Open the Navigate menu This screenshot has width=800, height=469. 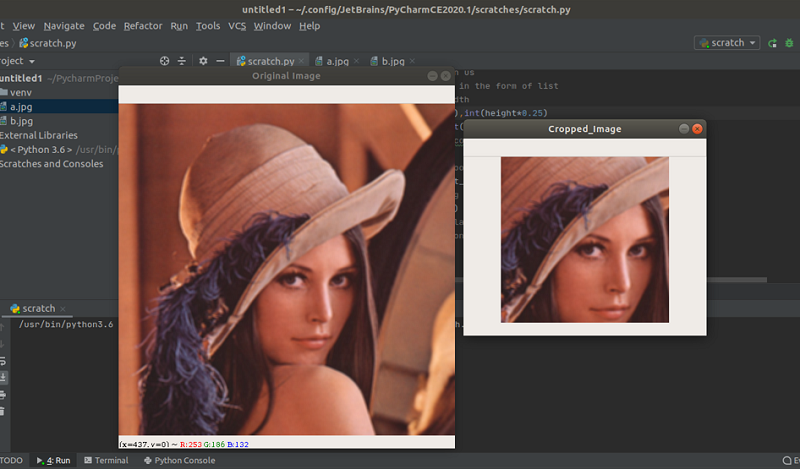pos(64,26)
